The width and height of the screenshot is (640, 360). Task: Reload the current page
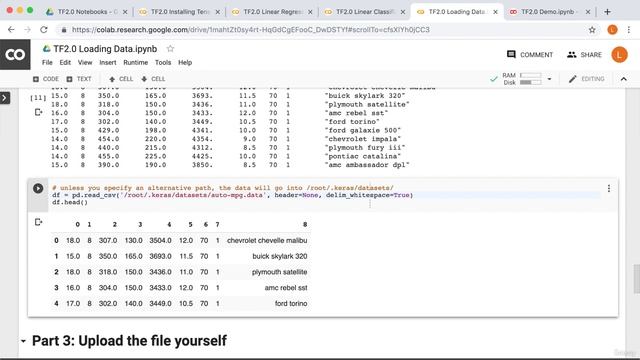[x=44, y=29]
